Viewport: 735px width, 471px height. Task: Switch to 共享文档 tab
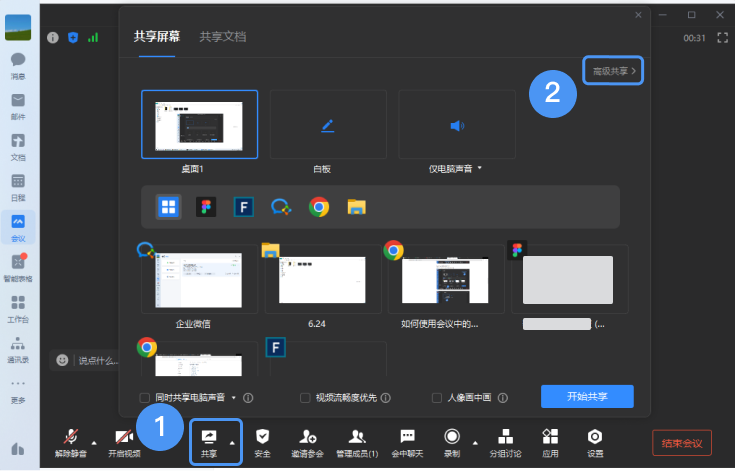click(x=222, y=37)
